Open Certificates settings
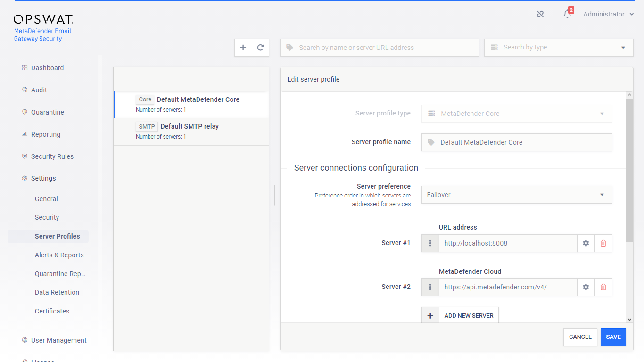Image resolution: width=644 pixels, height=362 pixels. click(52, 311)
